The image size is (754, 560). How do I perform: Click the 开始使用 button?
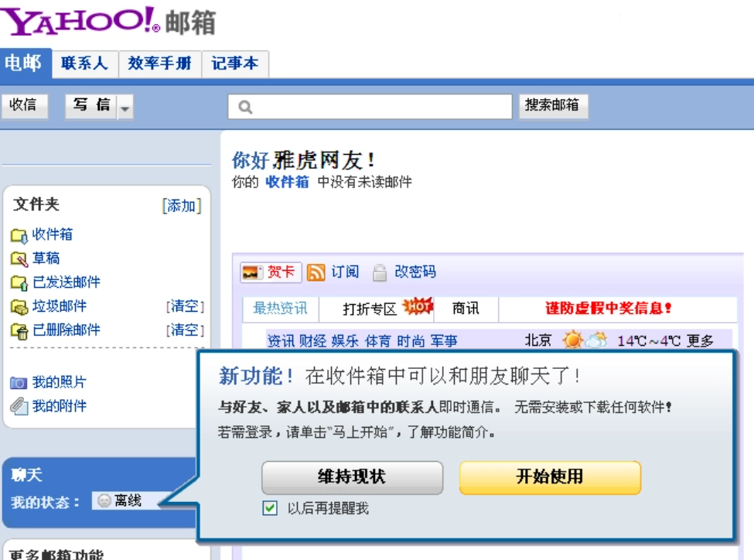tap(550, 477)
